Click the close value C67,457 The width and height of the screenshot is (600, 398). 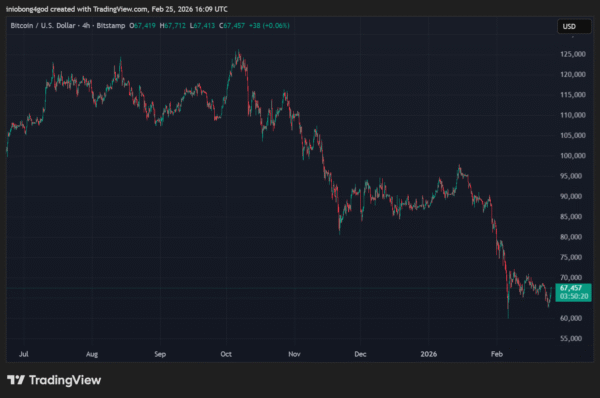click(x=232, y=26)
